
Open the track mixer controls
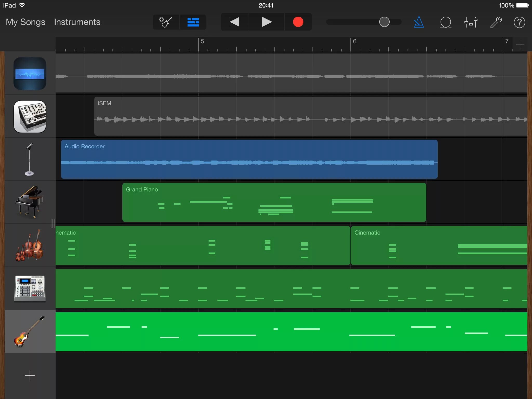click(471, 22)
